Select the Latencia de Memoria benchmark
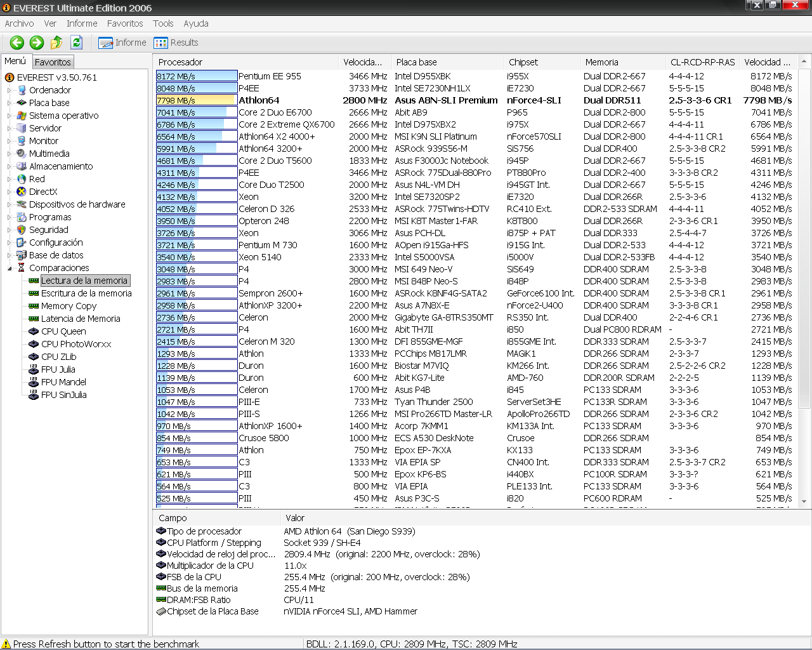812x650 pixels. (81, 319)
